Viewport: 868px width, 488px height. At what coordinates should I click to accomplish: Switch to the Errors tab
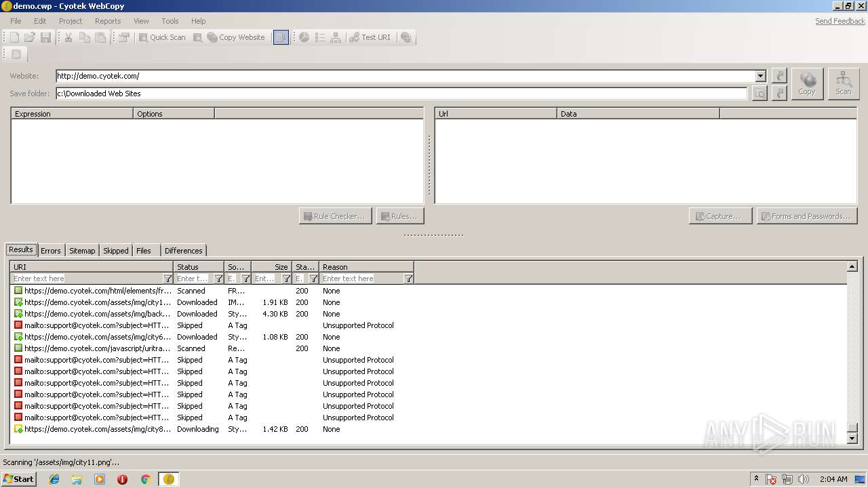[x=51, y=251]
